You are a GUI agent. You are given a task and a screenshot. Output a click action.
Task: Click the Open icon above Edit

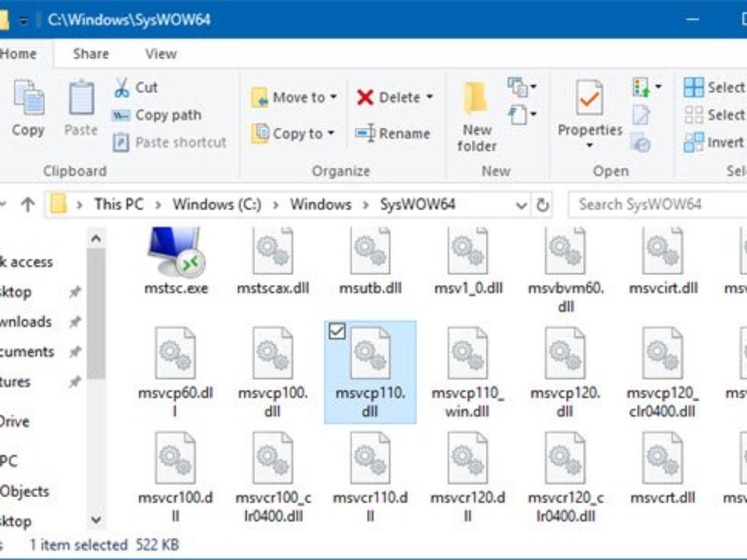click(x=641, y=87)
